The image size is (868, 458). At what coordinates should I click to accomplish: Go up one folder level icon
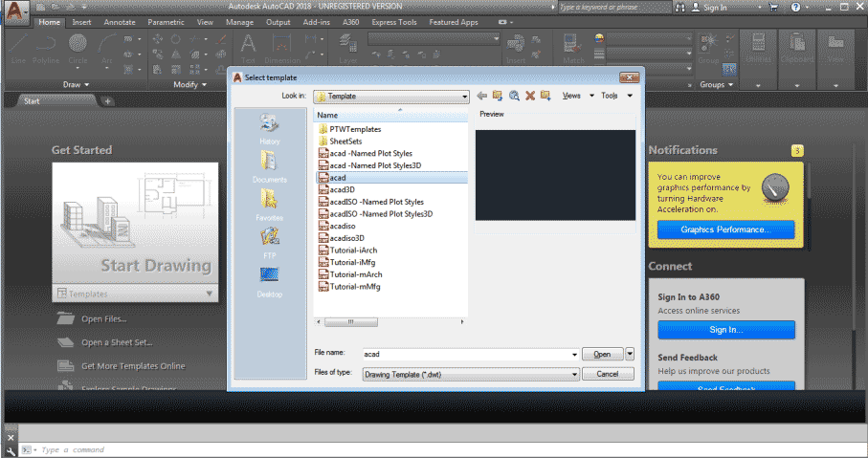[x=498, y=96]
